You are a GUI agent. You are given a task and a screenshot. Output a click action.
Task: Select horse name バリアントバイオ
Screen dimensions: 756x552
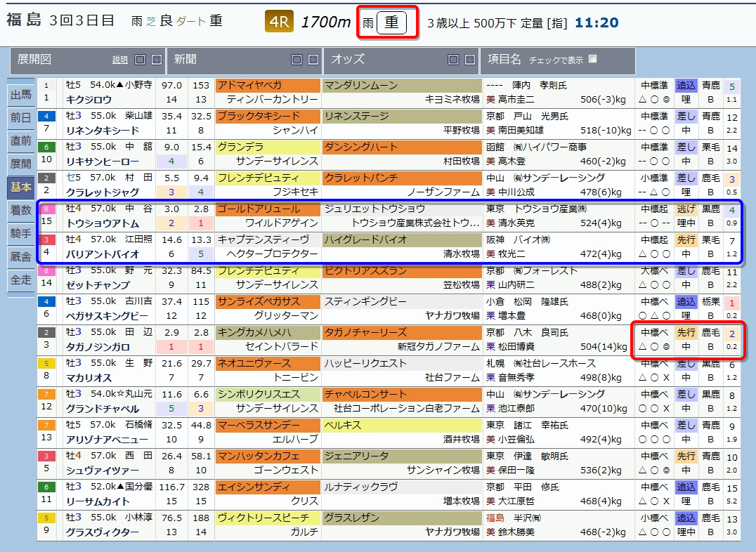pos(102,254)
